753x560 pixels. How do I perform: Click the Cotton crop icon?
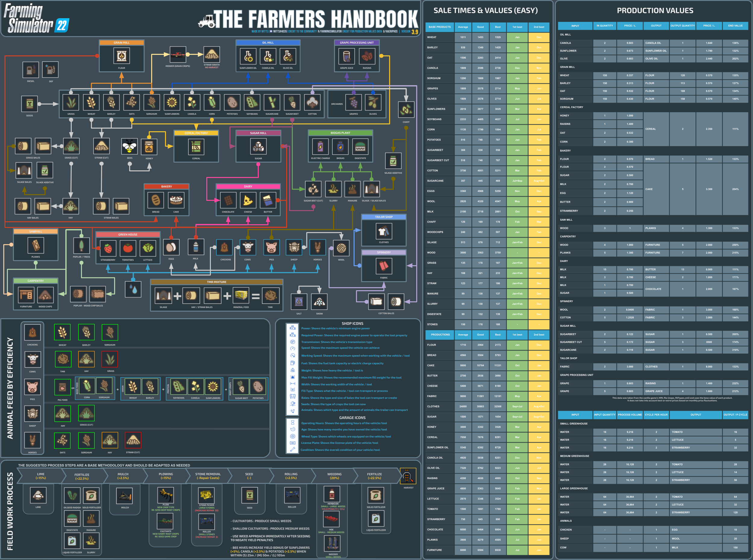(x=312, y=102)
